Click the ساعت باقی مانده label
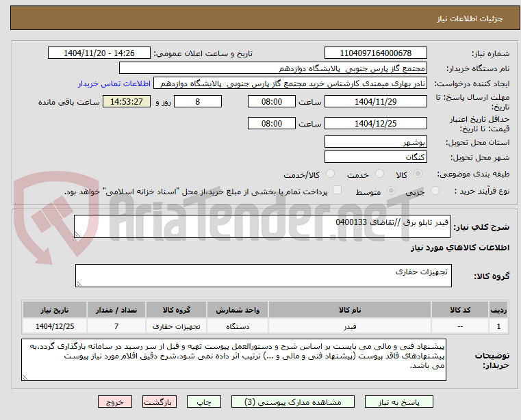The height and width of the screenshot is (420, 521). click(68, 102)
